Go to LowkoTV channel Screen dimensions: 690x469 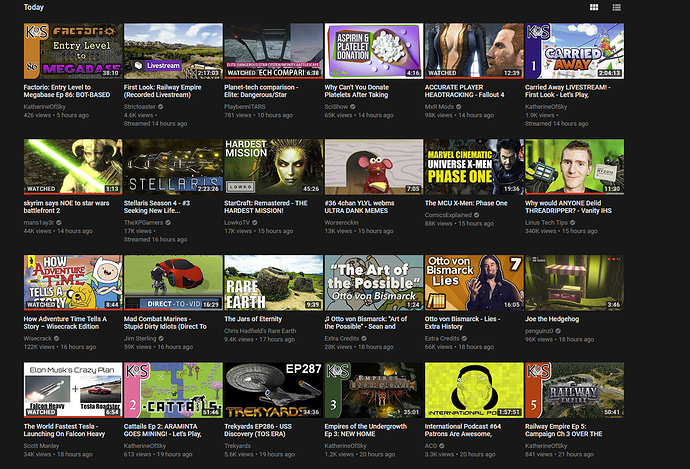tap(237, 222)
